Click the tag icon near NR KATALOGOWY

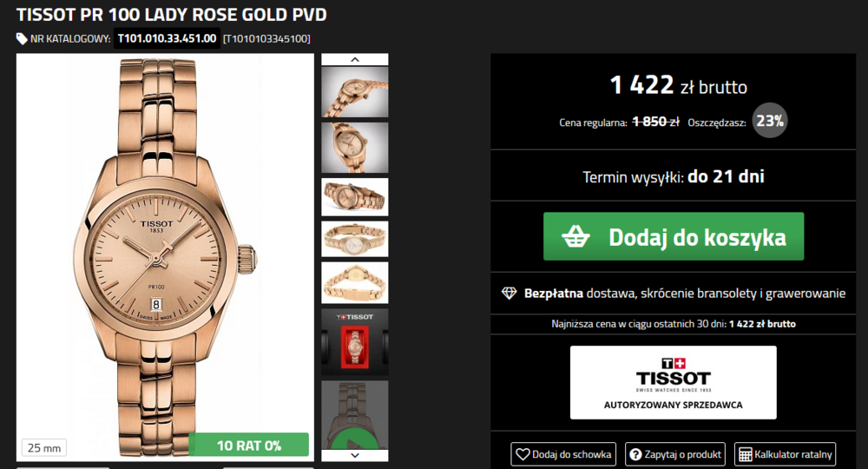(22, 39)
